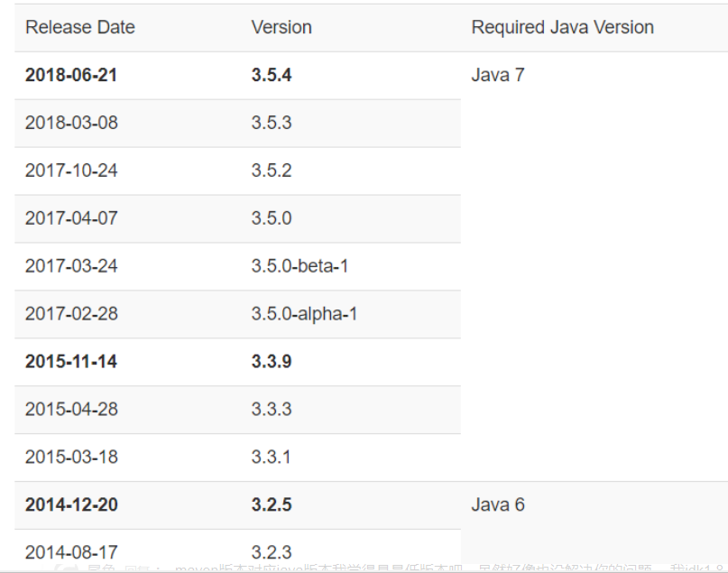
Task: Select the 2014-12-20 release date
Action: click(x=71, y=504)
